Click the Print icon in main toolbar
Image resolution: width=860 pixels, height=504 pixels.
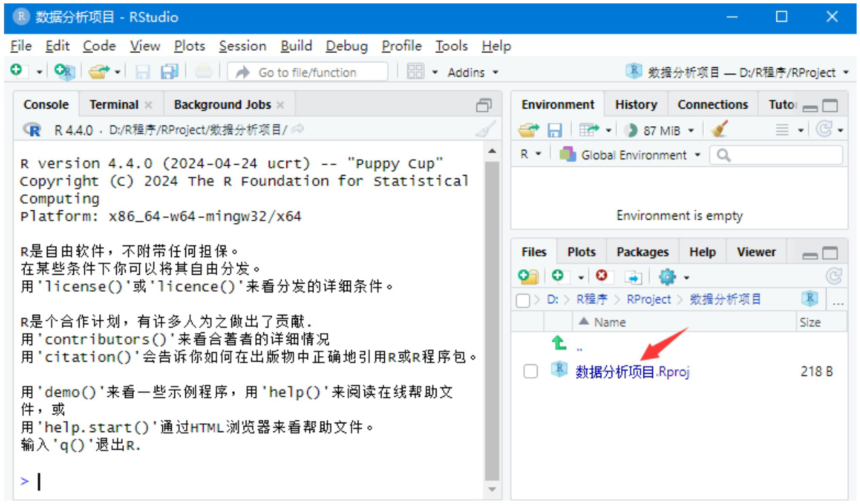tap(204, 72)
